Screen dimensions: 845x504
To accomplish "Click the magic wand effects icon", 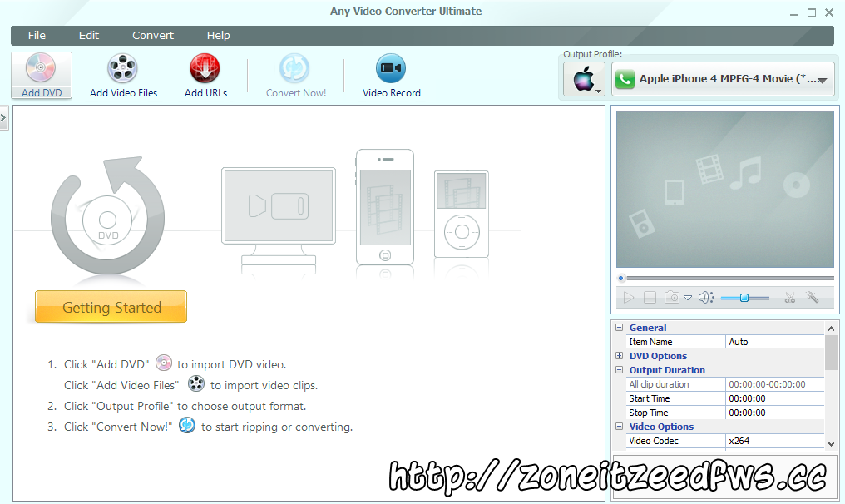I will click(812, 297).
